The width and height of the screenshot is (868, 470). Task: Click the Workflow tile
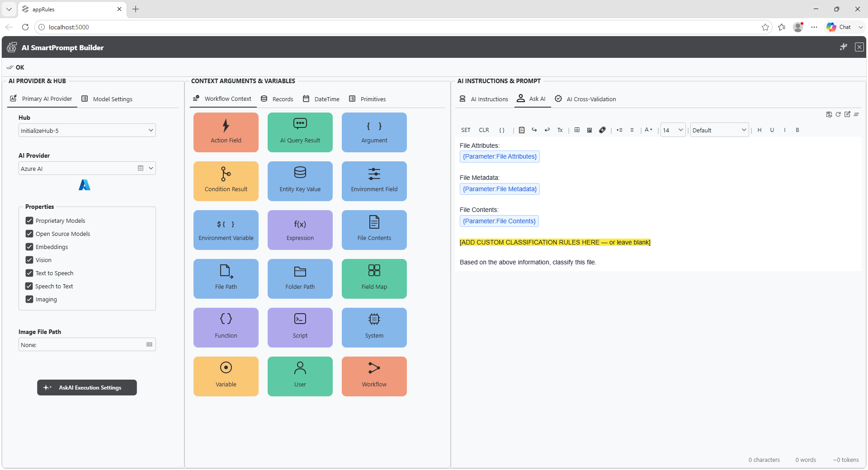[374, 376]
